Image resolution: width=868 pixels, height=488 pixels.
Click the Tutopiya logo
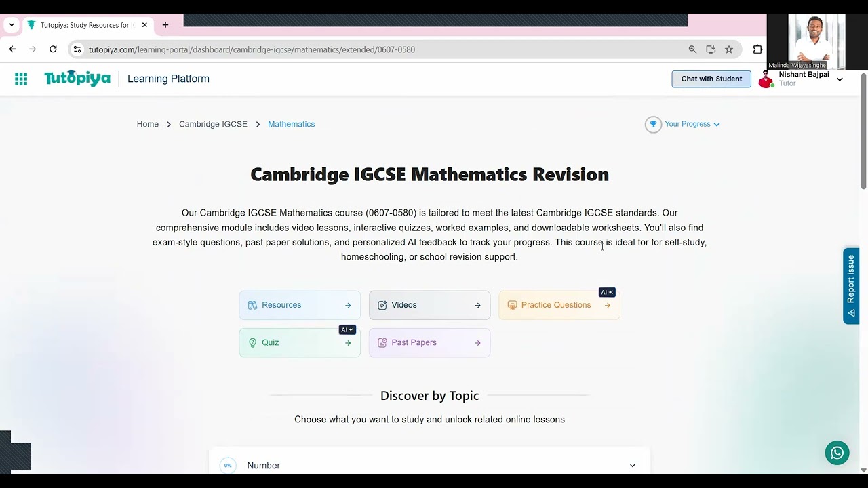[x=77, y=79]
